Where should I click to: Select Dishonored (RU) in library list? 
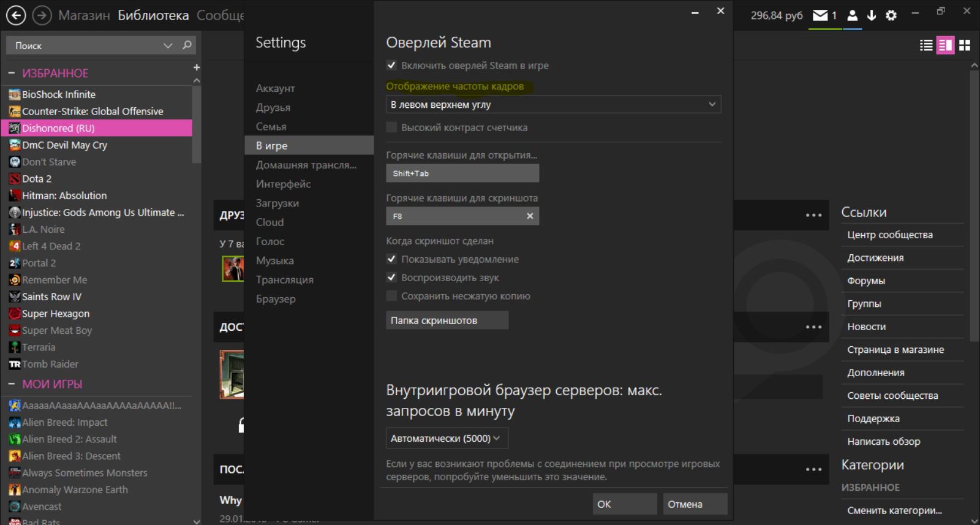click(x=97, y=128)
